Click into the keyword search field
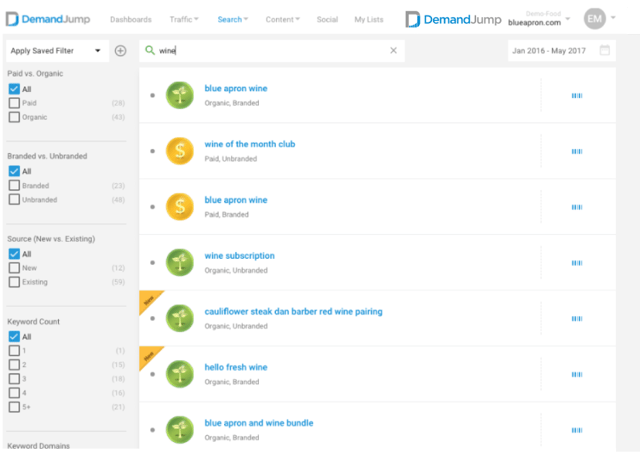This screenshot has width=640, height=452. pos(272,51)
